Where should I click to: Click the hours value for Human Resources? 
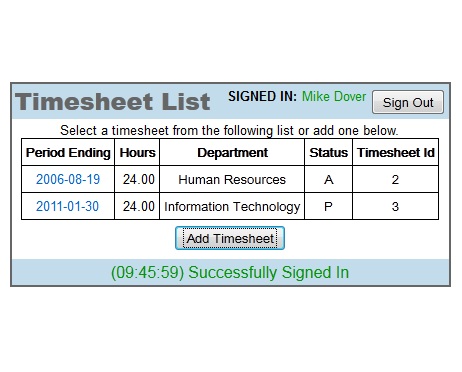click(x=137, y=179)
